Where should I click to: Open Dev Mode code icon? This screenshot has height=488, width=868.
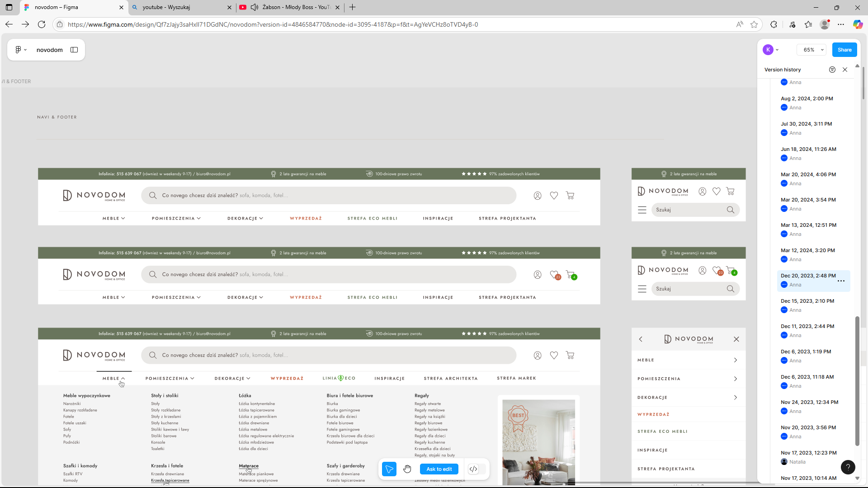(473, 469)
